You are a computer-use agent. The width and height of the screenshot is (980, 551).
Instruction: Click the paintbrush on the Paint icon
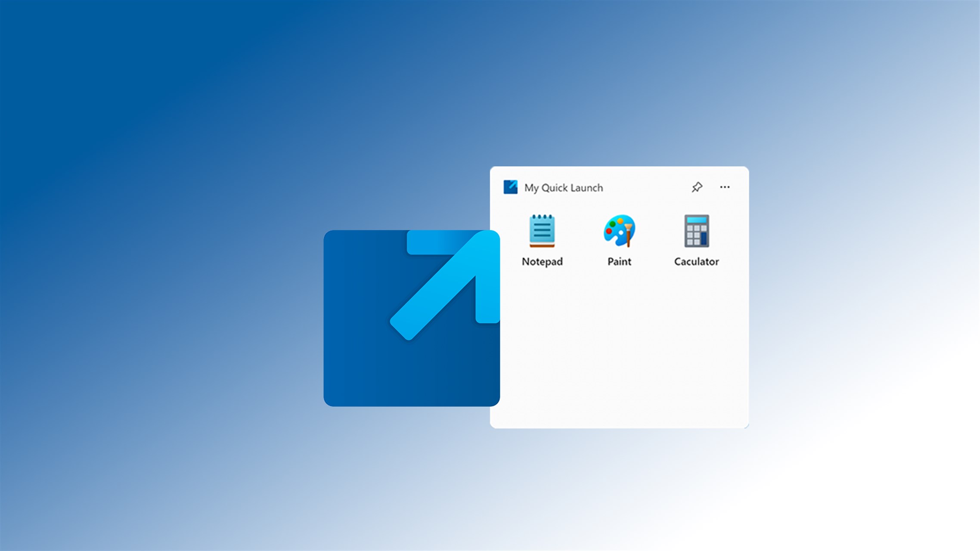click(x=629, y=235)
